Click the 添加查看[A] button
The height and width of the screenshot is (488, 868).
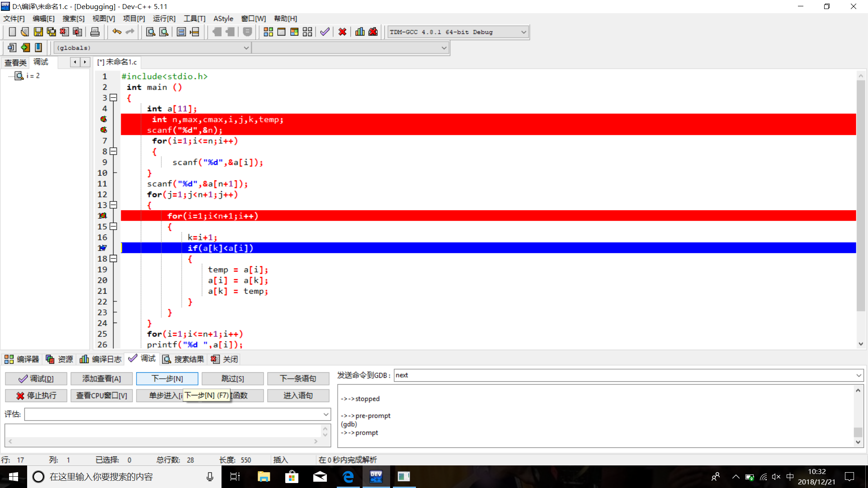coord(102,379)
